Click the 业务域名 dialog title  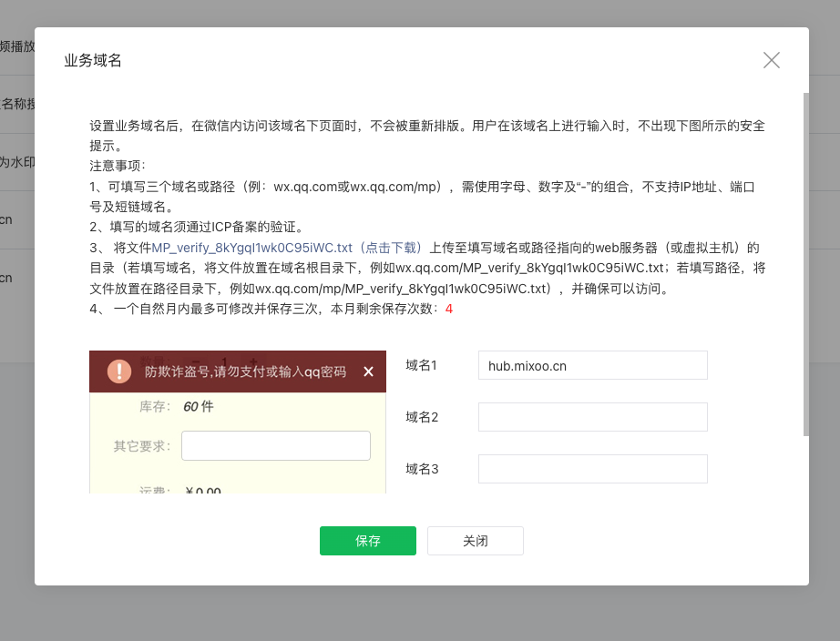point(93,60)
